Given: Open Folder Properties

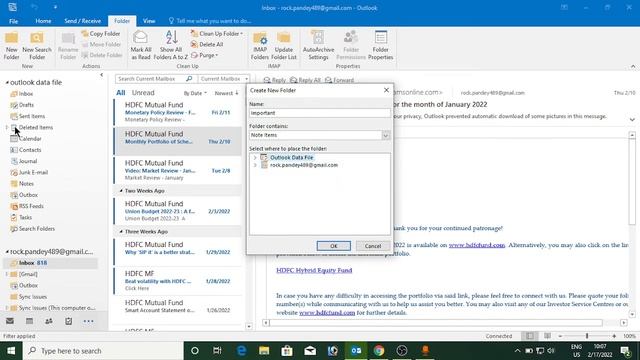Looking at the screenshot, I should tap(380, 45).
